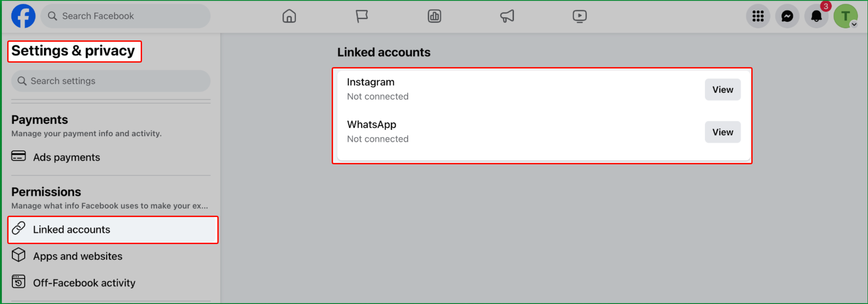Open the Messenger icon
This screenshot has height=304, width=868.
787,16
